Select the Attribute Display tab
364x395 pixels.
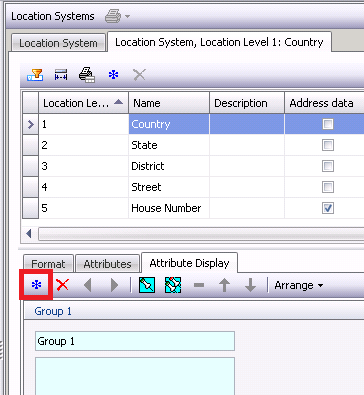(189, 263)
